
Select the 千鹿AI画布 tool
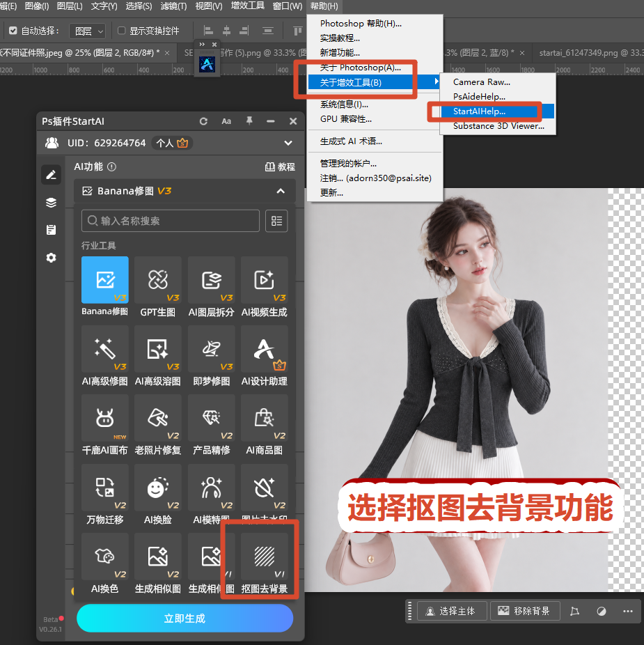(x=105, y=419)
